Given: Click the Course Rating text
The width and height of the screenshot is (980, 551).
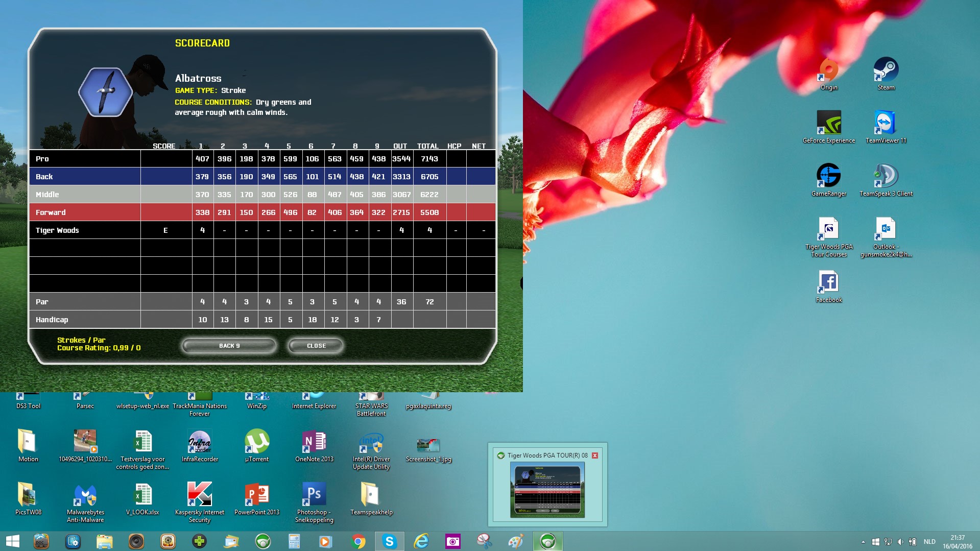Looking at the screenshot, I should [99, 348].
